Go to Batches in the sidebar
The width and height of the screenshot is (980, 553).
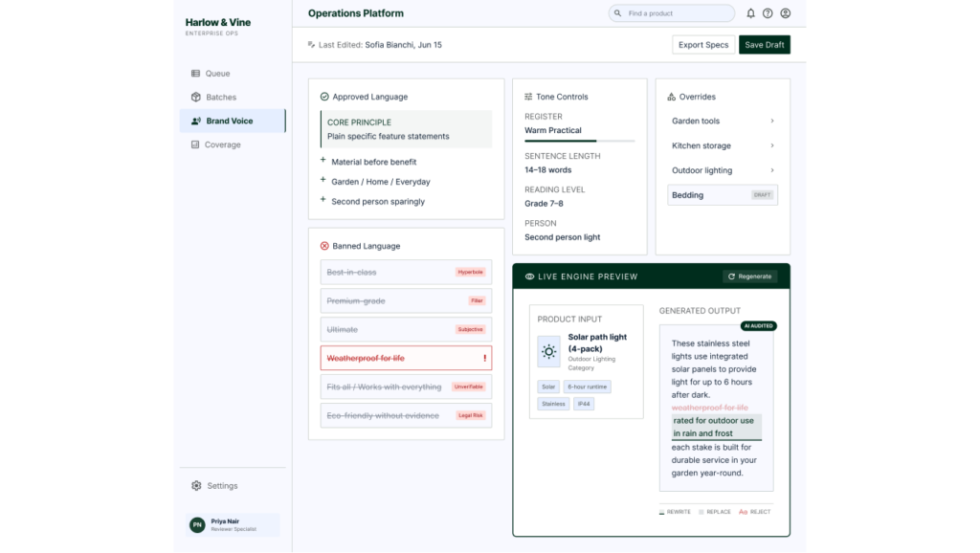pyautogui.click(x=233, y=97)
